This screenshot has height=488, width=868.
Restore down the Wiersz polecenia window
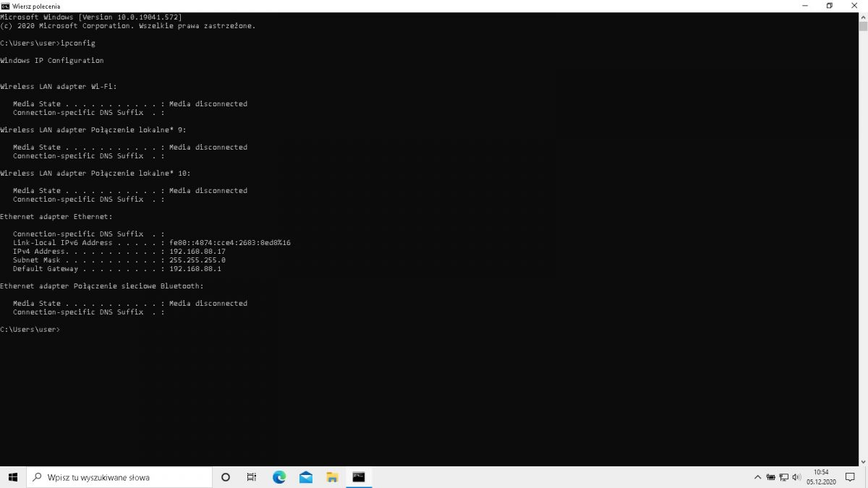click(829, 5)
